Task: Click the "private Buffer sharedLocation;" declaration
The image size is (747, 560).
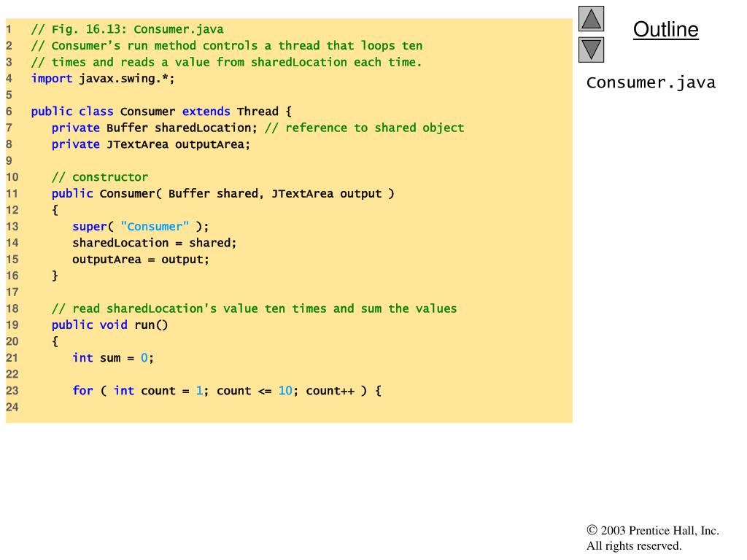Action: coord(155,128)
